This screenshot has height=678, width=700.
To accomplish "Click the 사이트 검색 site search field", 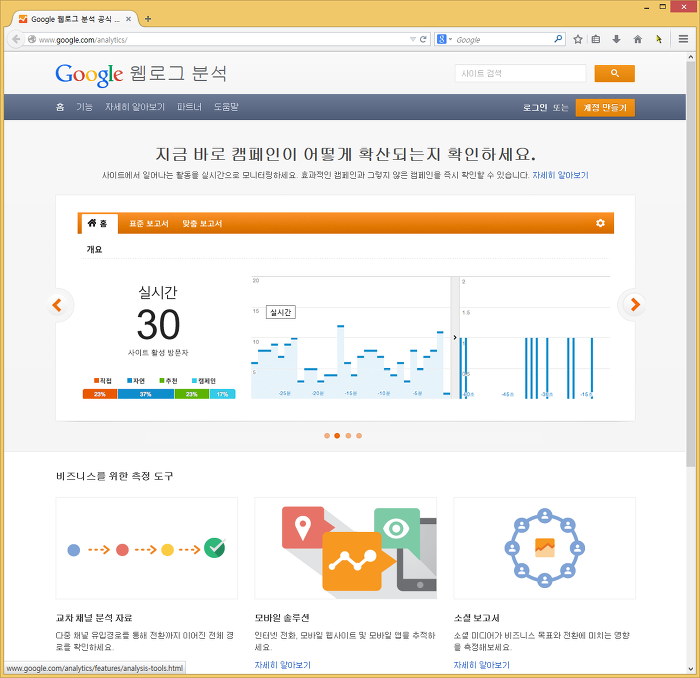I will pos(520,73).
